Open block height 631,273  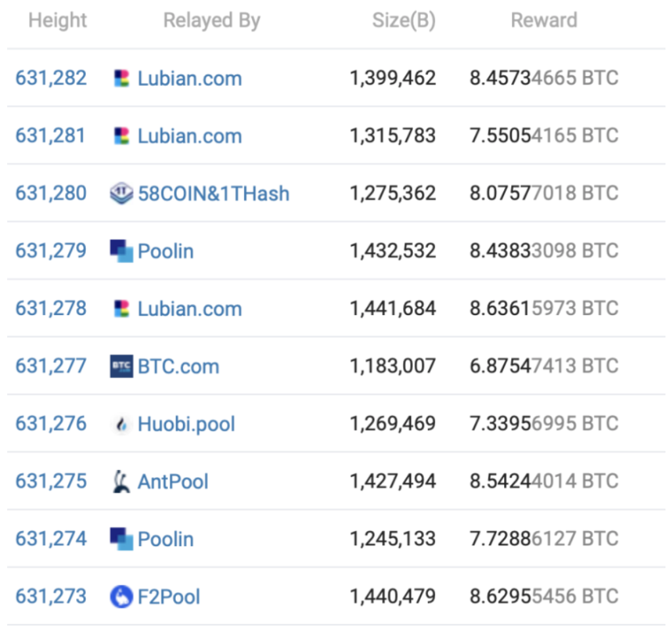click(51, 597)
